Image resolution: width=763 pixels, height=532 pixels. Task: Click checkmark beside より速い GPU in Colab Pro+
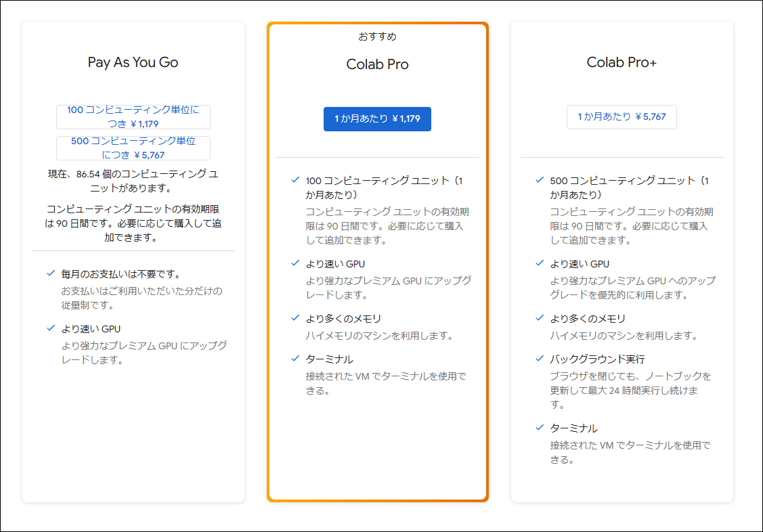pos(539,263)
